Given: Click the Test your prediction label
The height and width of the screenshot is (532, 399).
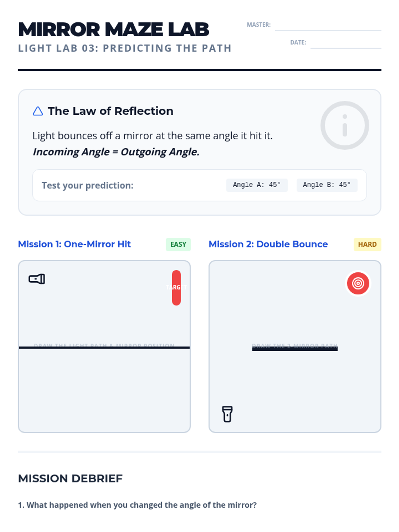Looking at the screenshot, I should point(87,185).
